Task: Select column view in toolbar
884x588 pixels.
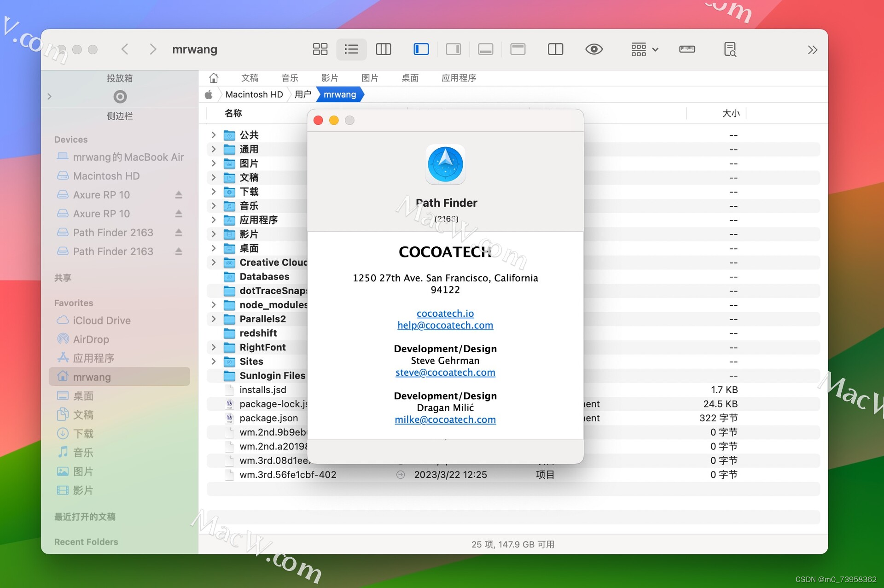Action: point(384,49)
